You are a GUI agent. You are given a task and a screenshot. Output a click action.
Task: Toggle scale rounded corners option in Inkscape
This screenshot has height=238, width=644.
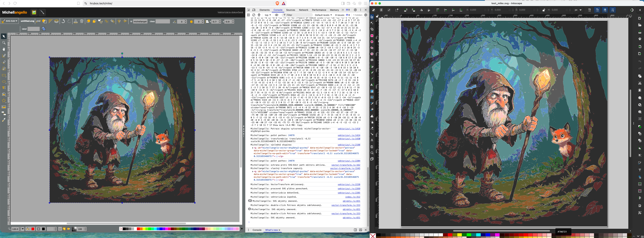point(597,10)
